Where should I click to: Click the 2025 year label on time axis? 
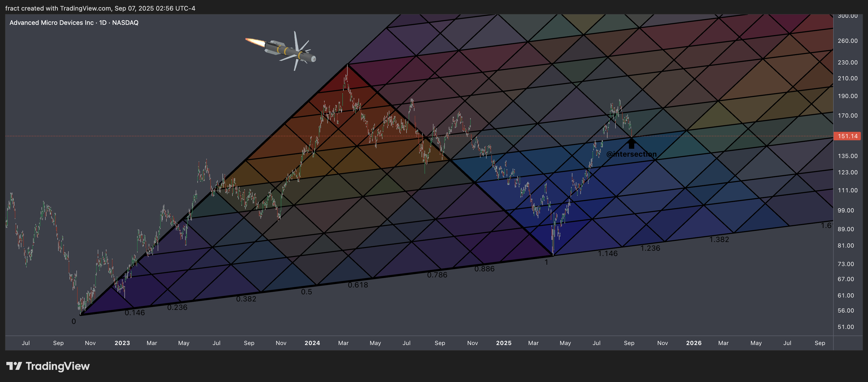click(x=504, y=343)
